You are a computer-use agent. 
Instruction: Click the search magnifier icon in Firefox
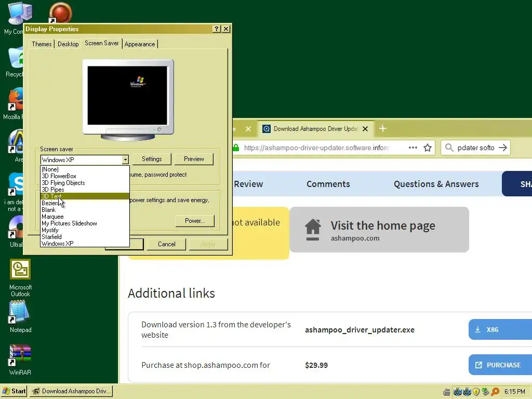(x=449, y=148)
